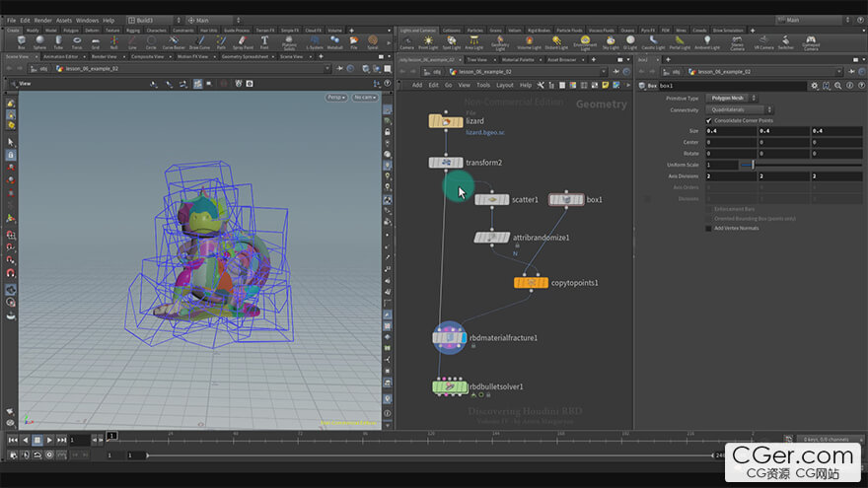Switch to the Material Palette tab
Image resolution: width=868 pixels, height=488 pixels.
coord(518,59)
